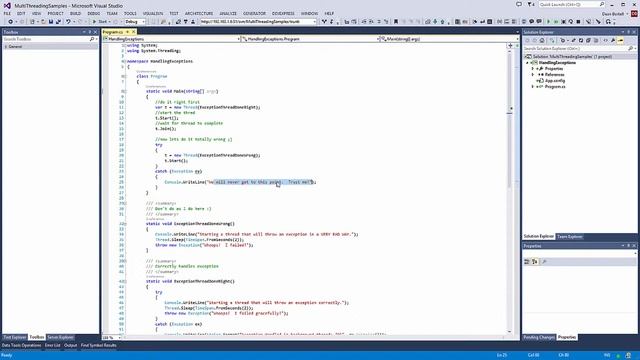
Task: Click the feedback speech-bubble icon in title bar
Action: point(519,4)
